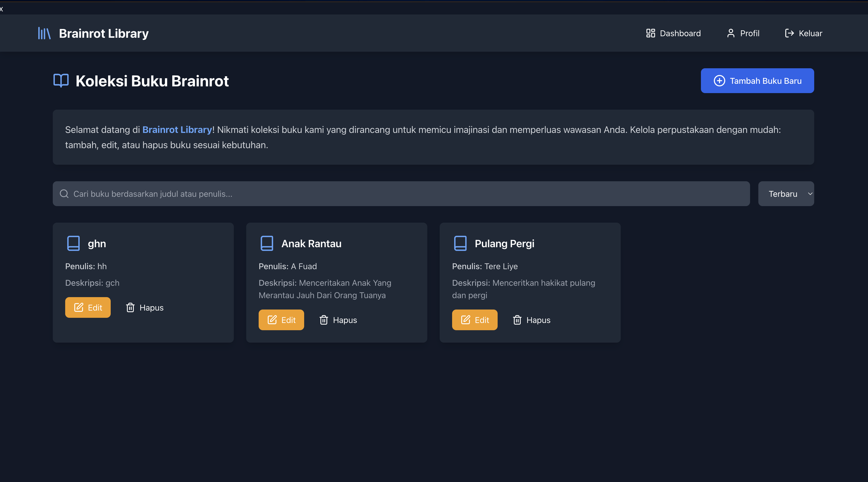Click Hapus on the Anak Rantau card
Screen dimensions: 868x482
point(338,320)
